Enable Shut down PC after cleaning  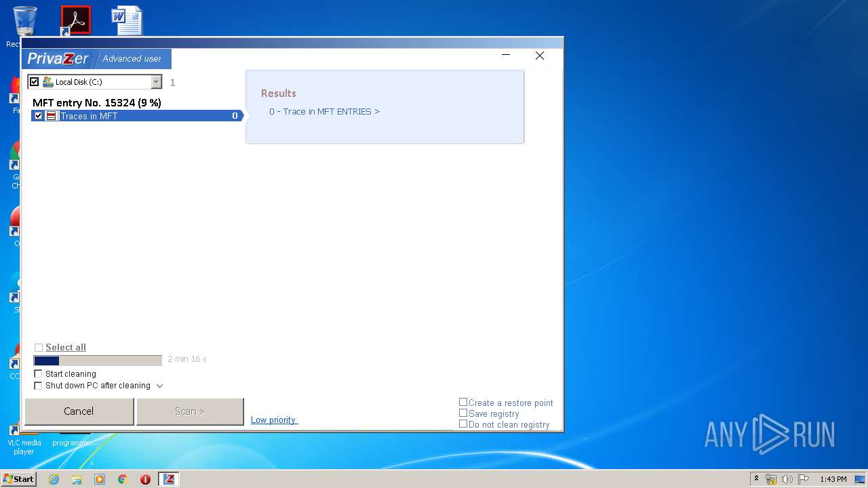pyautogui.click(x=39, y=386)
